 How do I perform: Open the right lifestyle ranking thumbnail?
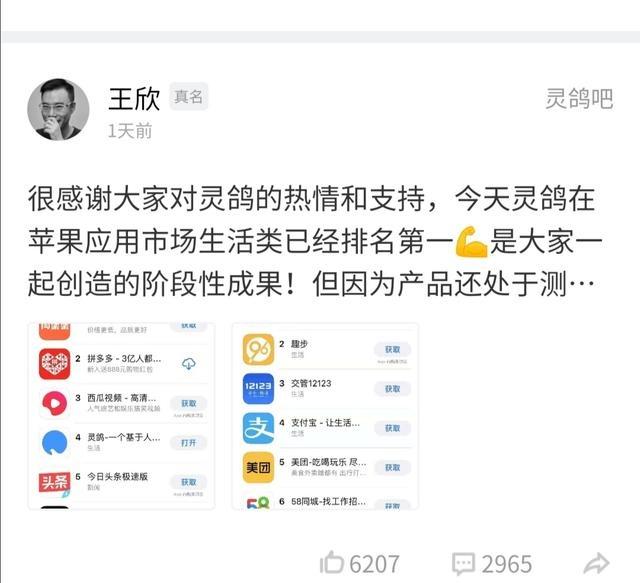click(325, 416)
